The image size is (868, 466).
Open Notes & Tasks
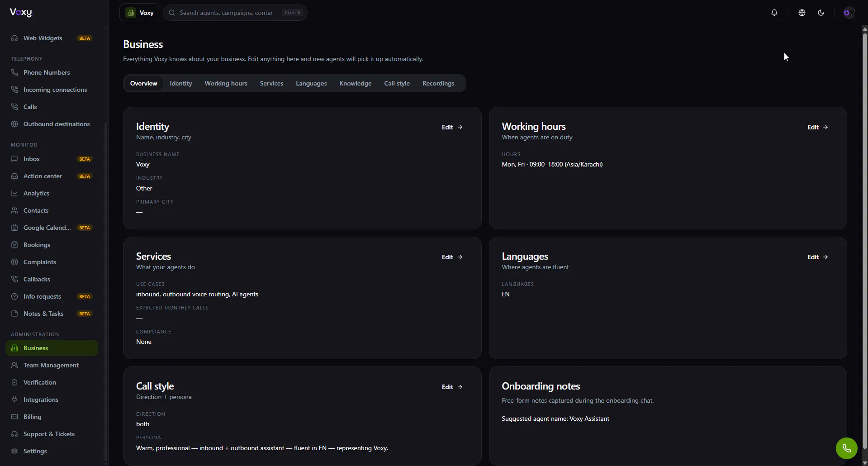pyautogui.click(x=52, y=314)
